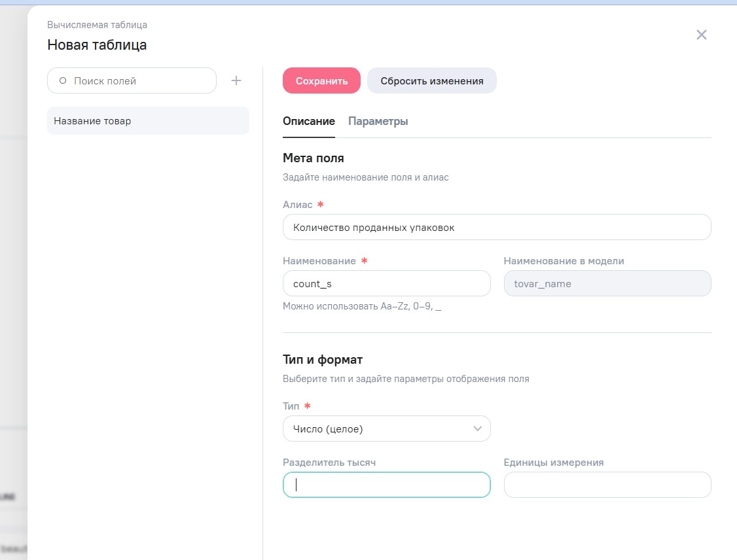Click the Вычисляемая таблица caption above title

coord(97,25)
